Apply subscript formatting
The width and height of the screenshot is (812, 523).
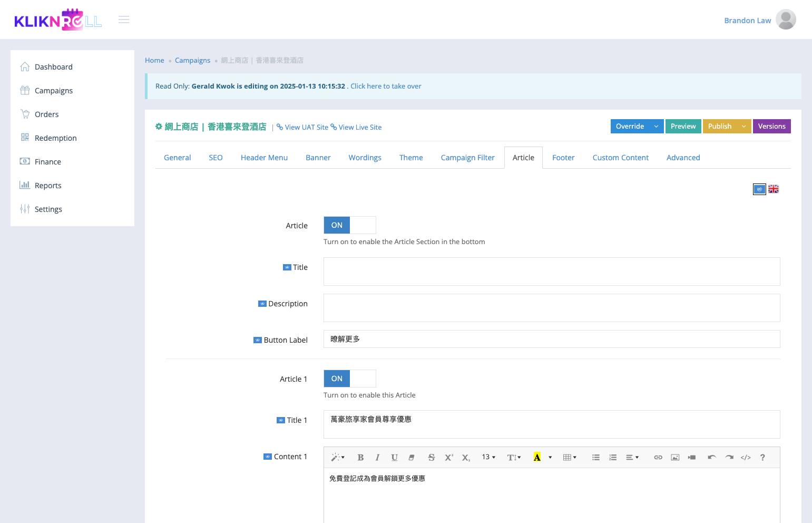click(466, 458)
